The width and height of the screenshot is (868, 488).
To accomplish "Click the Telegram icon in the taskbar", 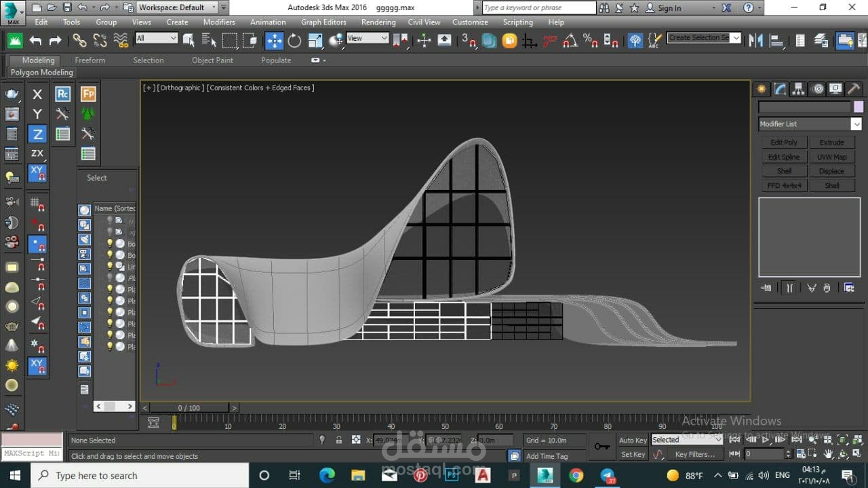I will coord(608,476).
